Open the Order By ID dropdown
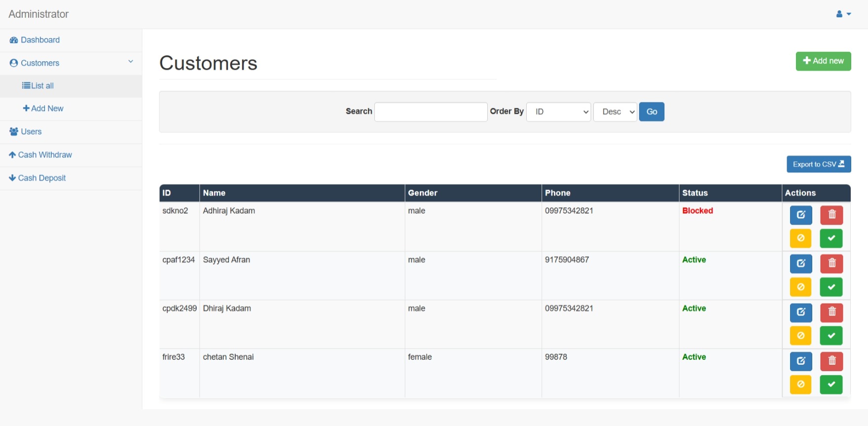The image size is (868, 426). 558,112
